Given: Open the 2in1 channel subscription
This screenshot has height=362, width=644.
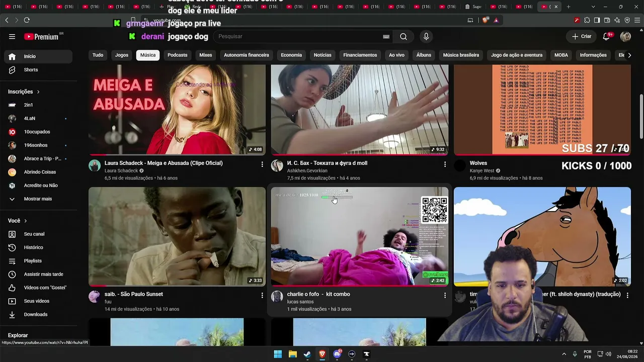Looking at the screenshot, I should pos(38,105).
